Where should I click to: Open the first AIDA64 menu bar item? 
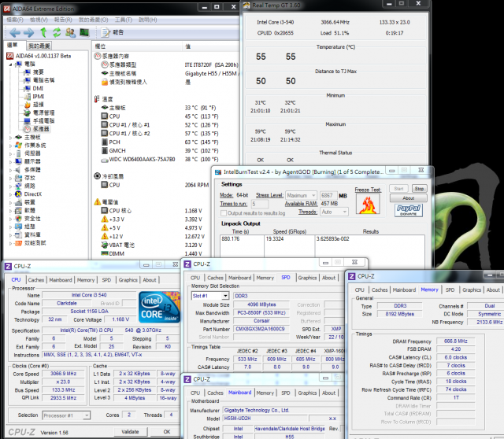tap(15, 20)
